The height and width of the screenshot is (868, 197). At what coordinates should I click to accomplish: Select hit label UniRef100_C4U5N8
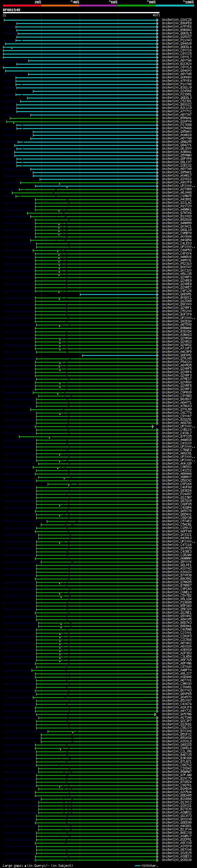coord(177,629)
